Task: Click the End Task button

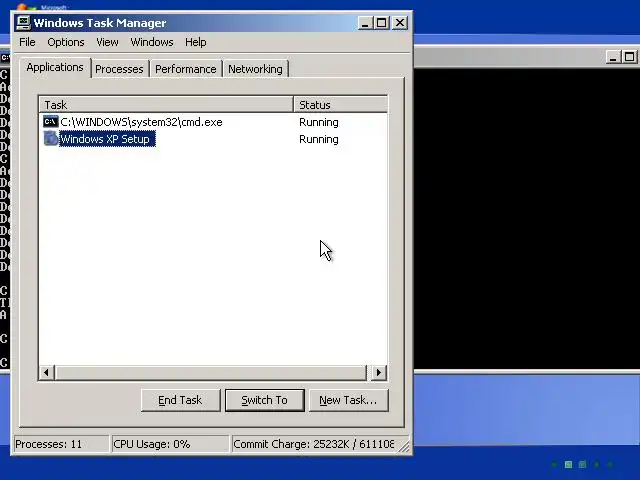Action: coord(180,400)
